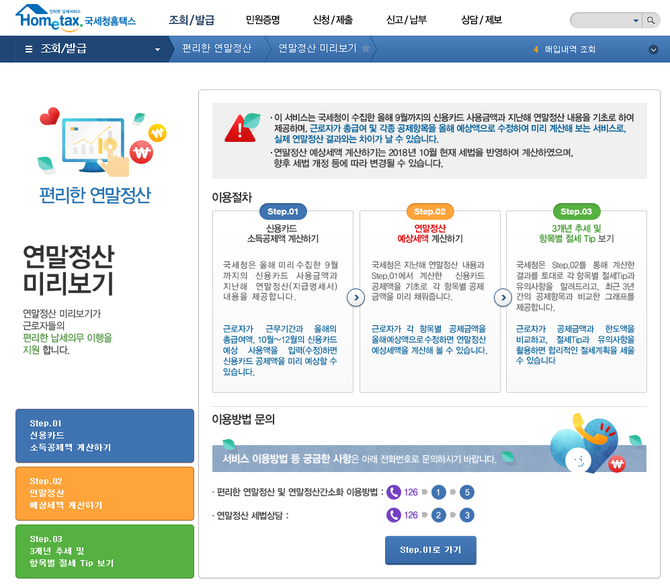Click the favorite star next to 연말정산 미리보기
This screenshot has height=585, width=670.
point(366,48)
